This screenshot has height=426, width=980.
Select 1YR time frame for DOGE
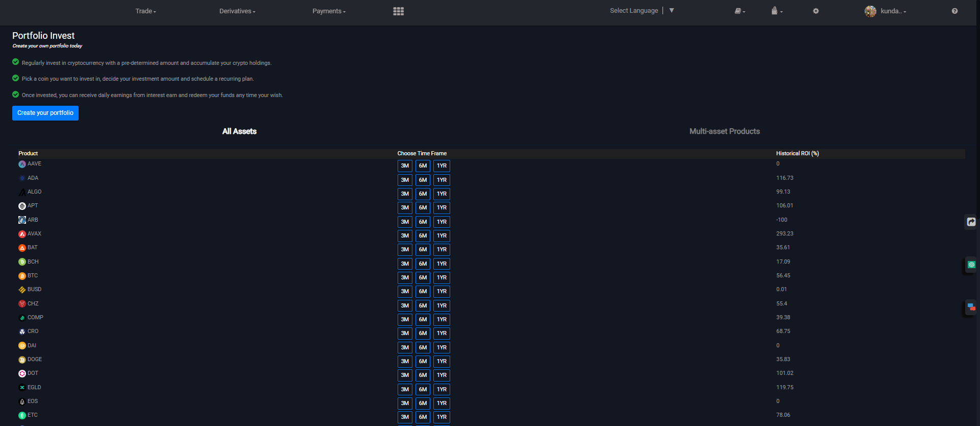[442, 362]
